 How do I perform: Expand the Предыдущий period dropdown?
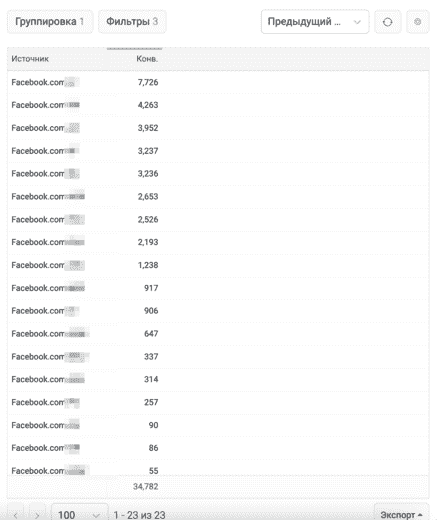point(315,22)
